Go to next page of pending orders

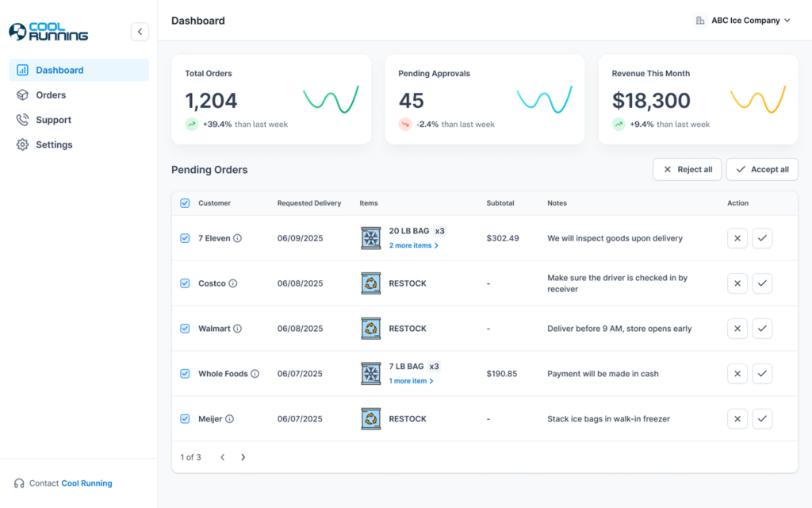243,457
